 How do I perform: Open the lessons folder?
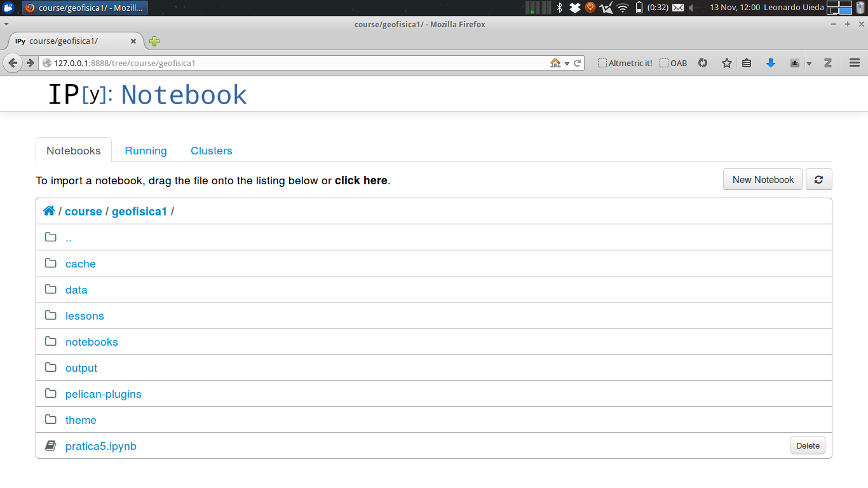[x=85, y=316]
